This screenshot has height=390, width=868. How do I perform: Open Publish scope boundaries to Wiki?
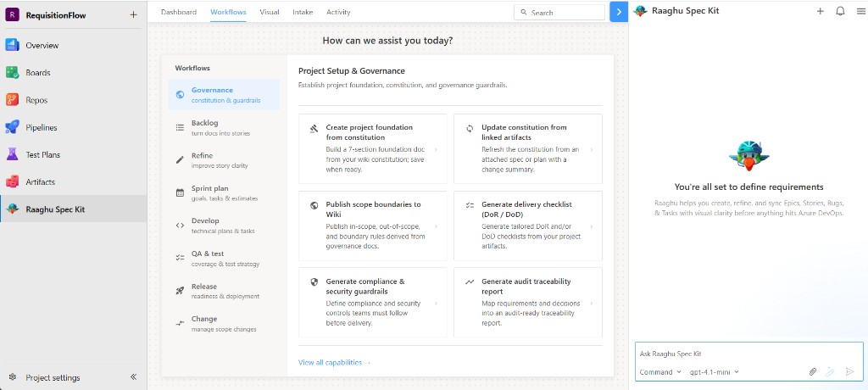pyautogui.click(x=373, y=226)
